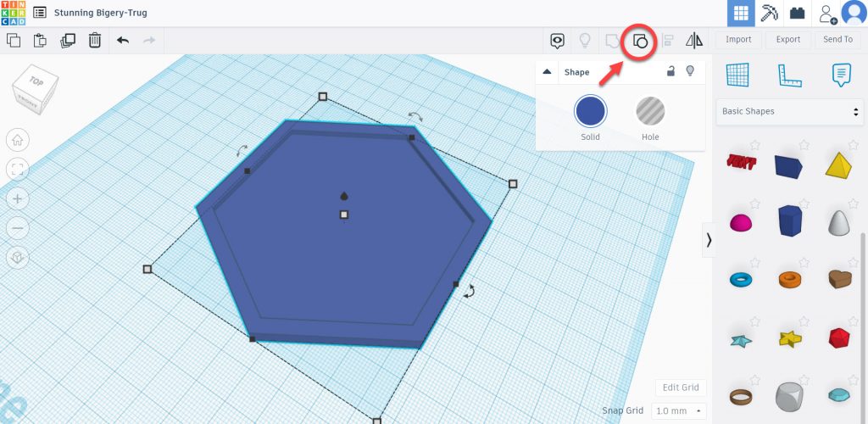Click the Ungroup tool in the toolbar

(x=641, y=40)
